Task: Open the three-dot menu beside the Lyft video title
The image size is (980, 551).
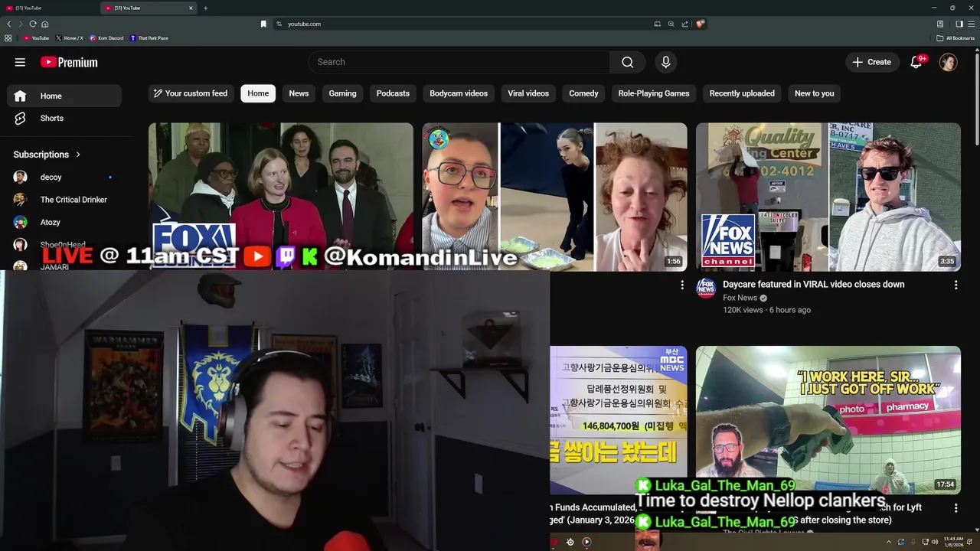Action: tap(955, 507)
